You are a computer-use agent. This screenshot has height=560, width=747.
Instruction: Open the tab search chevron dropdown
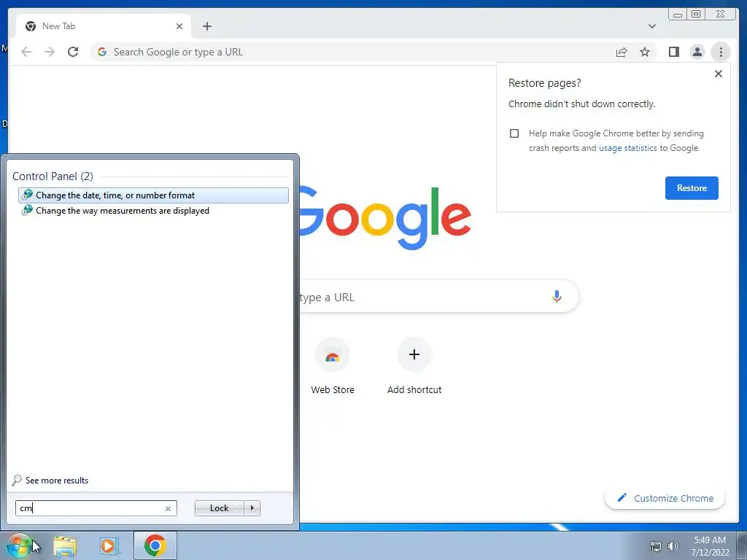tap(651, 26)
